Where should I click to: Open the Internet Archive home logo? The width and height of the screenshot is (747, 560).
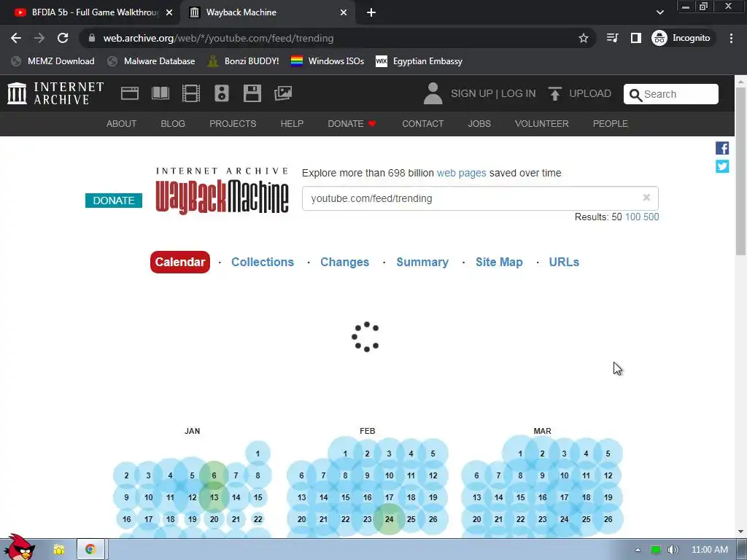coord(55,93)
